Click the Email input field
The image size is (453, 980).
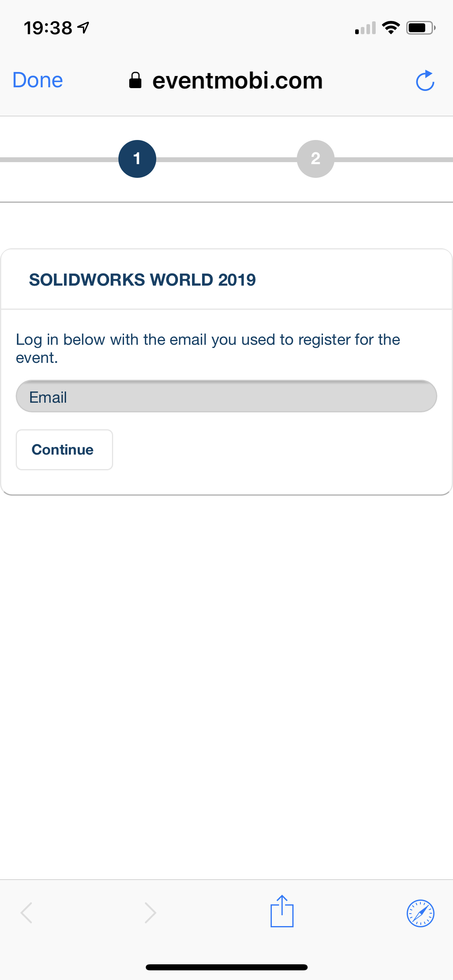[x=226, y=397]
